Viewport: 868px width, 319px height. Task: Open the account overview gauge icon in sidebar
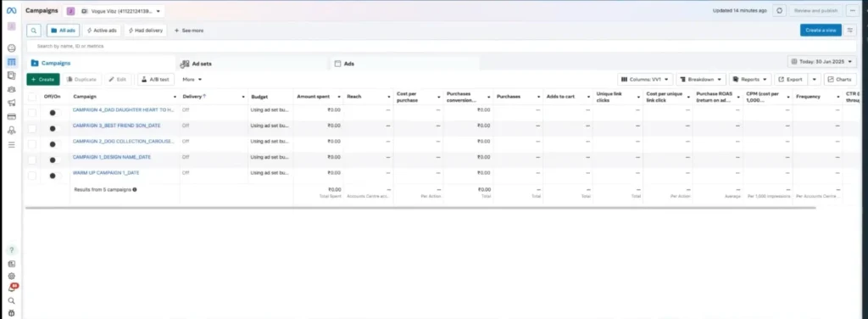pyautogui.click(x=12, y=48)
